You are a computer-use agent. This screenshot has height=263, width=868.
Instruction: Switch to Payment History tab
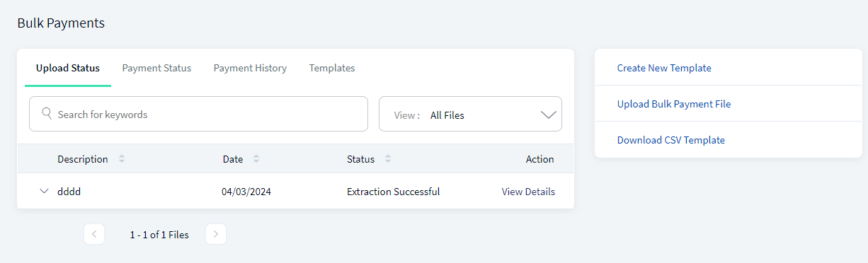tap(250, 68)
